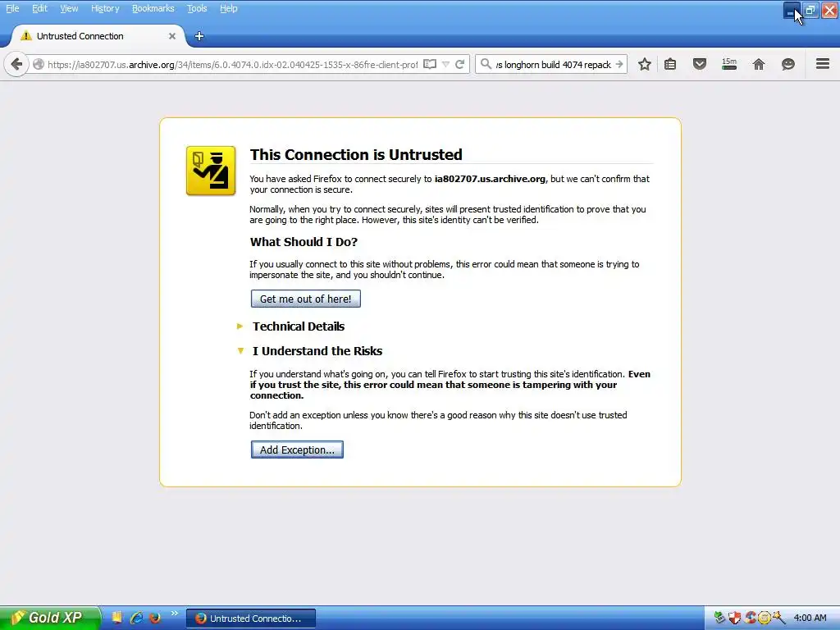Click the system tray clock 4:00 AM
Screen dimensions: 840x630
pyautogui.click(x=810, y=619)
